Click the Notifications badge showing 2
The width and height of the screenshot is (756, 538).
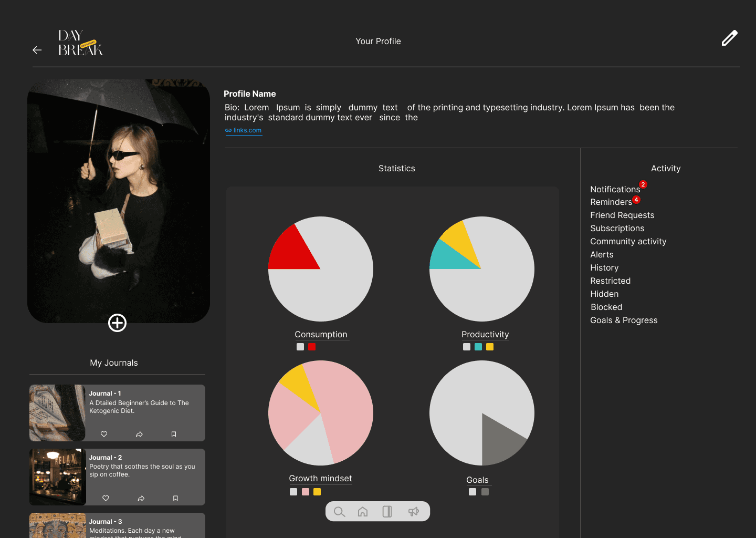[643, 184]
